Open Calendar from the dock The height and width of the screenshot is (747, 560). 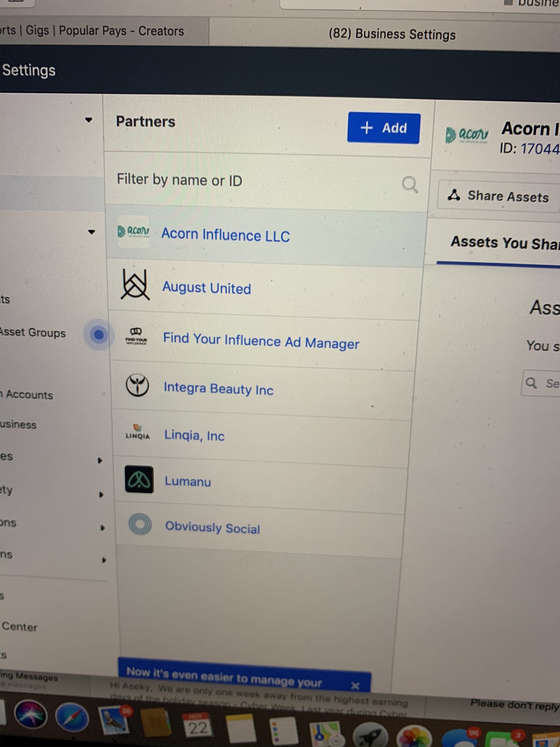tap(198, 725)
